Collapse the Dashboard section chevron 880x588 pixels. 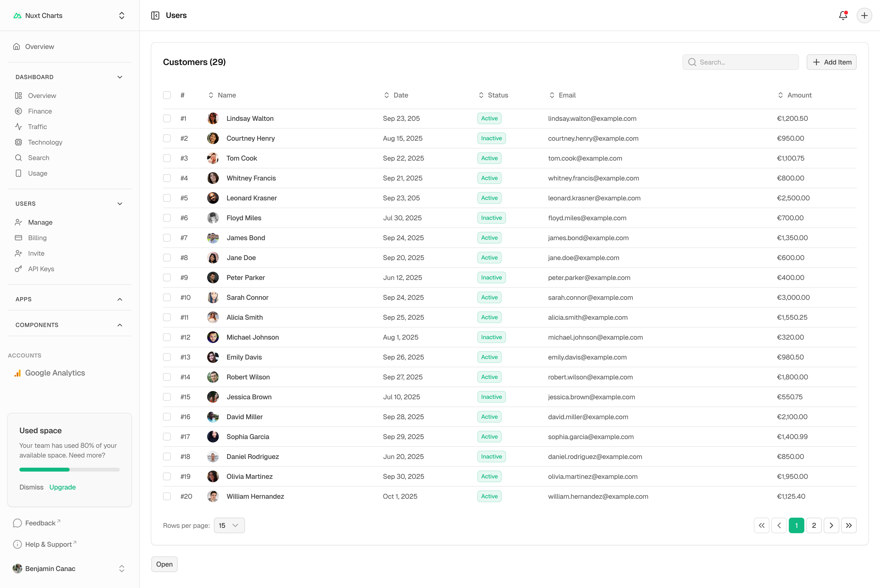pyautogui.click(x=120, y=77)
